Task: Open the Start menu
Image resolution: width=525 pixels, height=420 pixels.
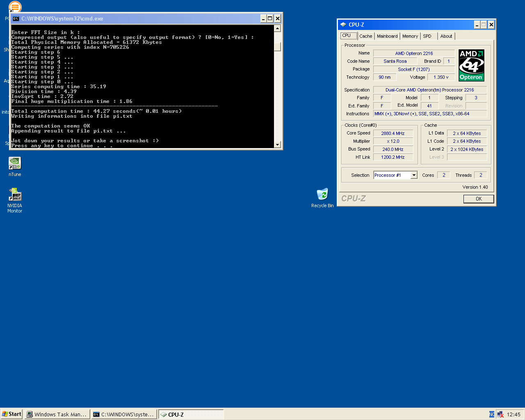Action: coord(11,414)
